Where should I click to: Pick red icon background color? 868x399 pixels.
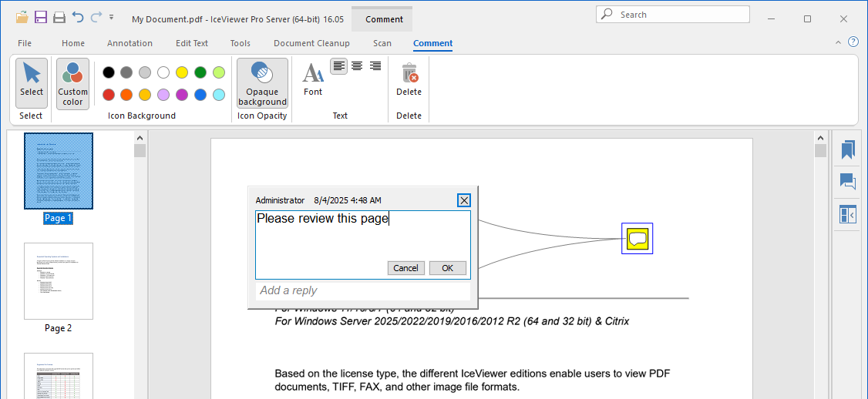109,95
